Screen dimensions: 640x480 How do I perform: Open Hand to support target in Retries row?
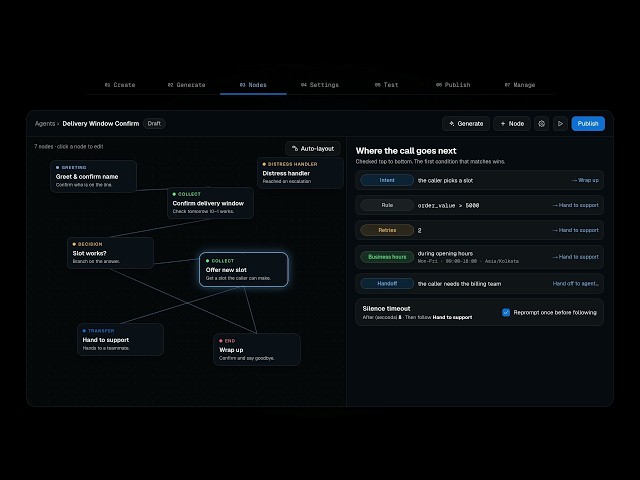pyautogui.click(x=575, y=230)
